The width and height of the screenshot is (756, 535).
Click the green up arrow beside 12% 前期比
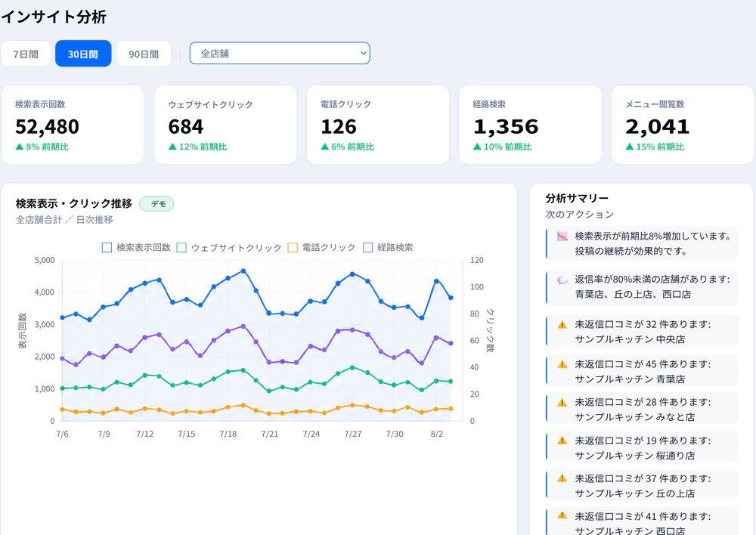(172, 147)
